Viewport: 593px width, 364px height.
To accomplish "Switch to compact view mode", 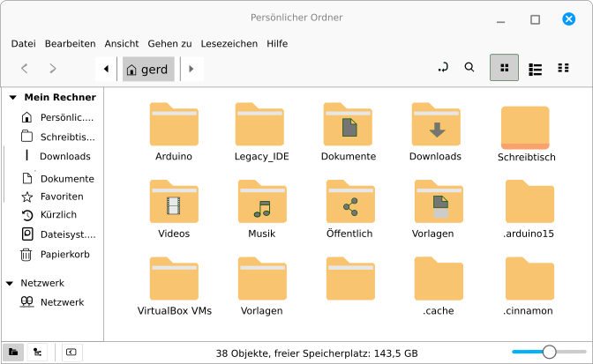I will click(563, 68).
